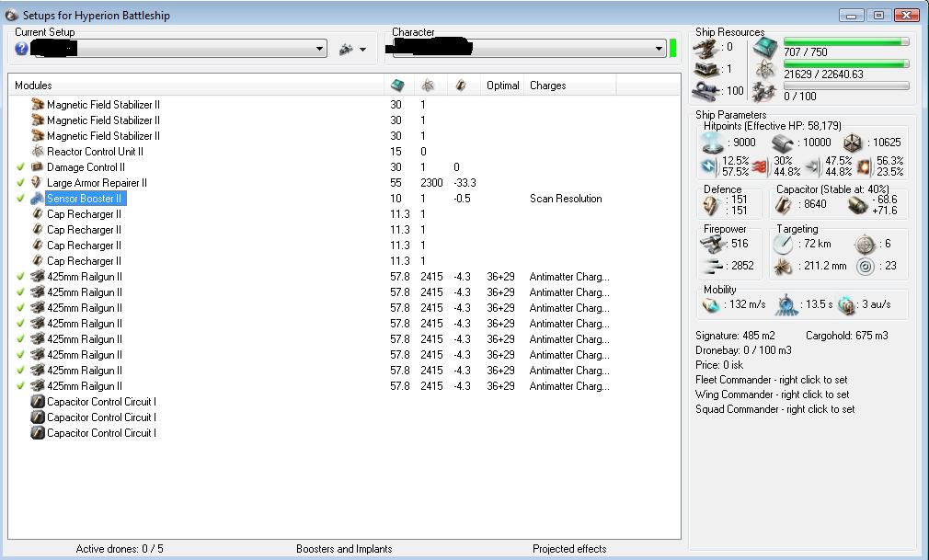This screenshot has width=929, height=560.
Task: Click the drone bandwidth resource icon
Action: click(x=765, y=92)
